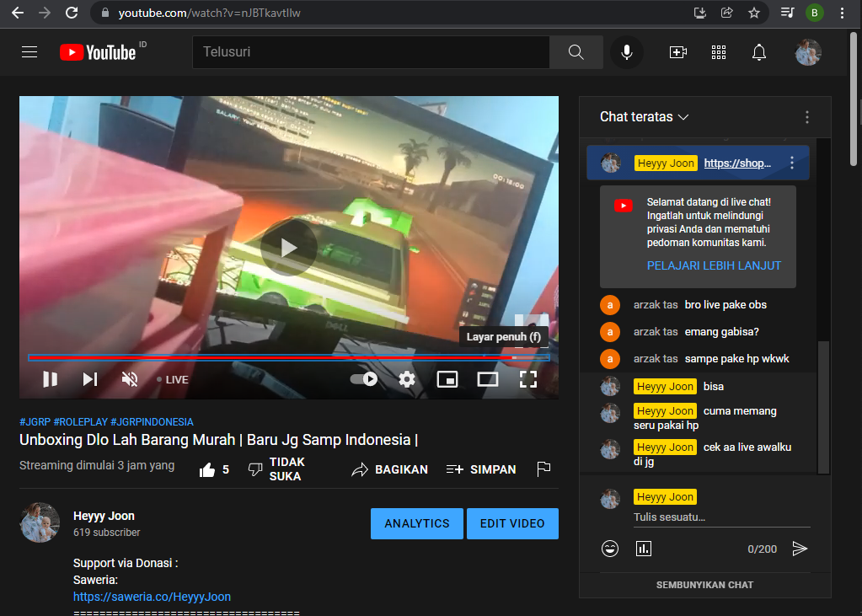Switch to miniplayer mode
The image size is (862, 616).
[447, 379]
